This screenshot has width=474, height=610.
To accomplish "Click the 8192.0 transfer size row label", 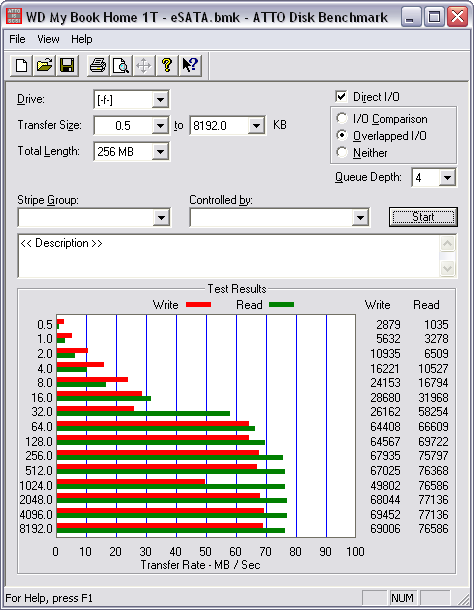I will [x=36, y=529].
